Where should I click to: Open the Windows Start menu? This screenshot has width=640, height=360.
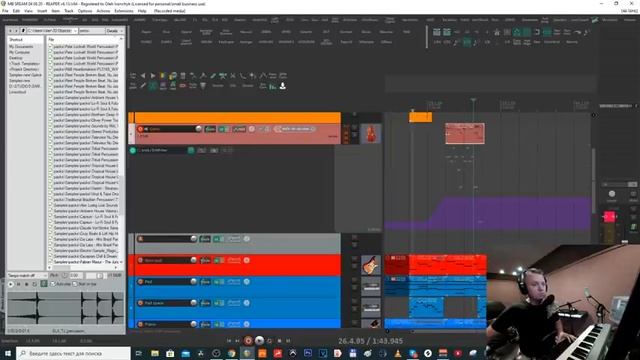[x=8, y=353]
